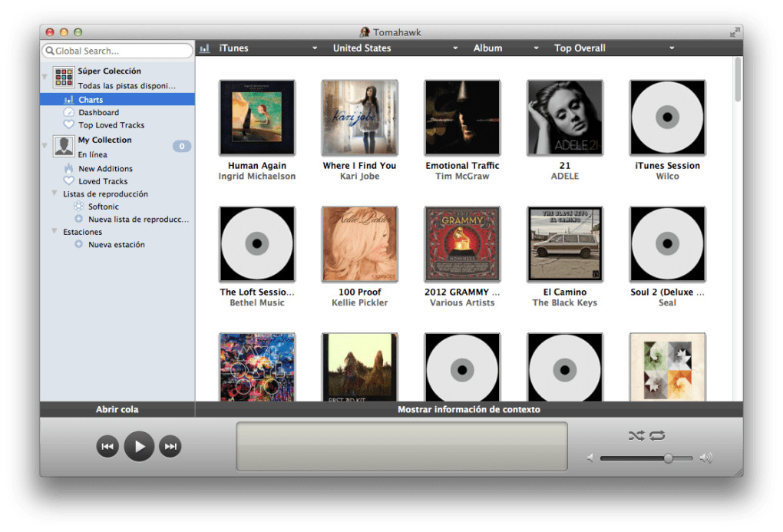The image size is (783, 532).
Task: Collapse the Súper Colección section
Action: [x=45, y=77]
